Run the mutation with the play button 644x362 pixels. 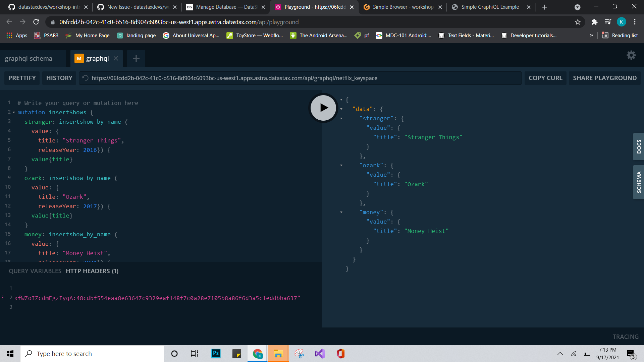[323, 108]
